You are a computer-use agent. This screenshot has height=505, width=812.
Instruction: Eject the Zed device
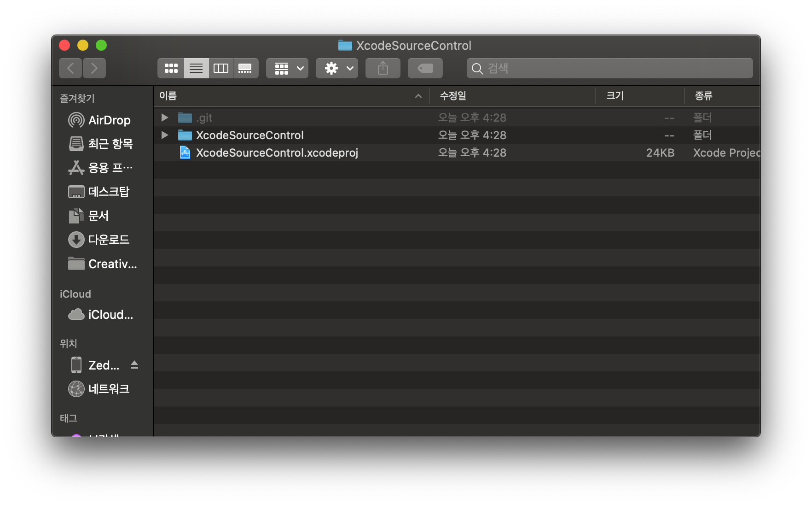pyautogui.click(x=134, y=365)
